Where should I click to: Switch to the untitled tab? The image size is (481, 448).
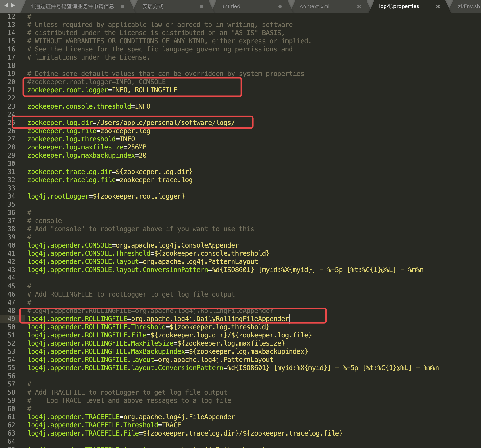click(231, 6)
